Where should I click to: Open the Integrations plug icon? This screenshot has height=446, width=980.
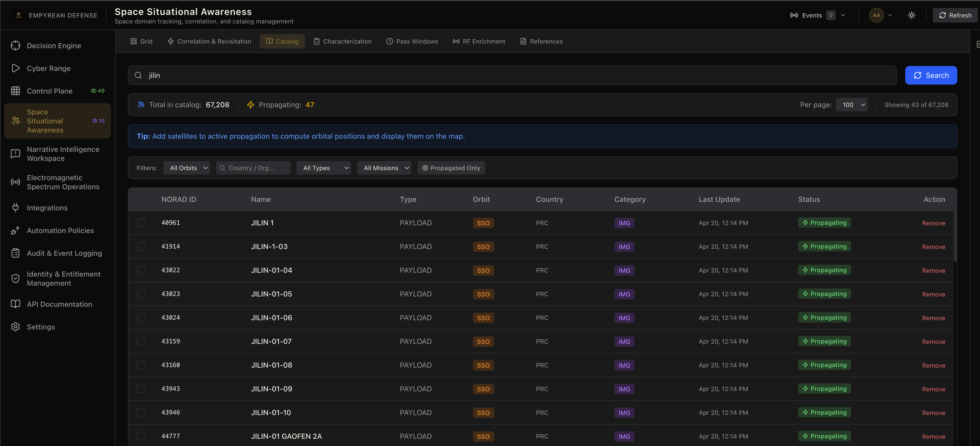[x=15, y=208]
